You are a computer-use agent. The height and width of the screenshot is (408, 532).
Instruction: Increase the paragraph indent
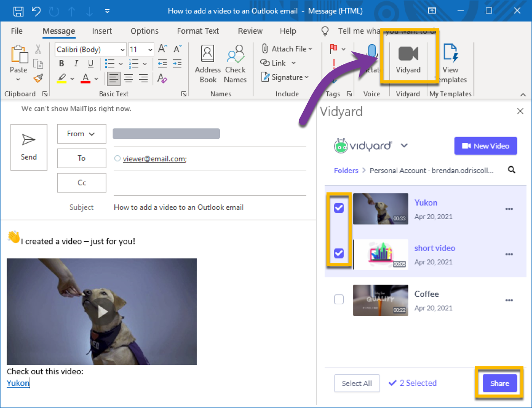tap(178, 63)
